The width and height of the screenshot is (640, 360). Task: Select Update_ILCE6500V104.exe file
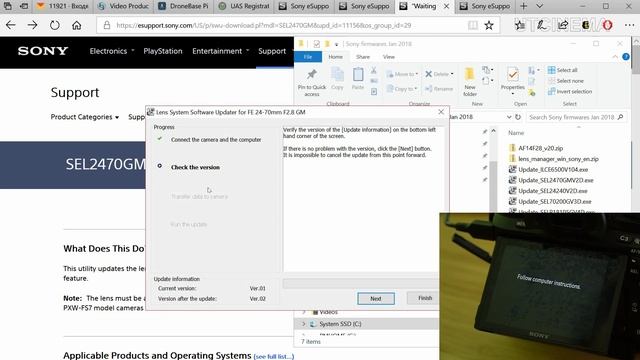click(x=549, y=169)
